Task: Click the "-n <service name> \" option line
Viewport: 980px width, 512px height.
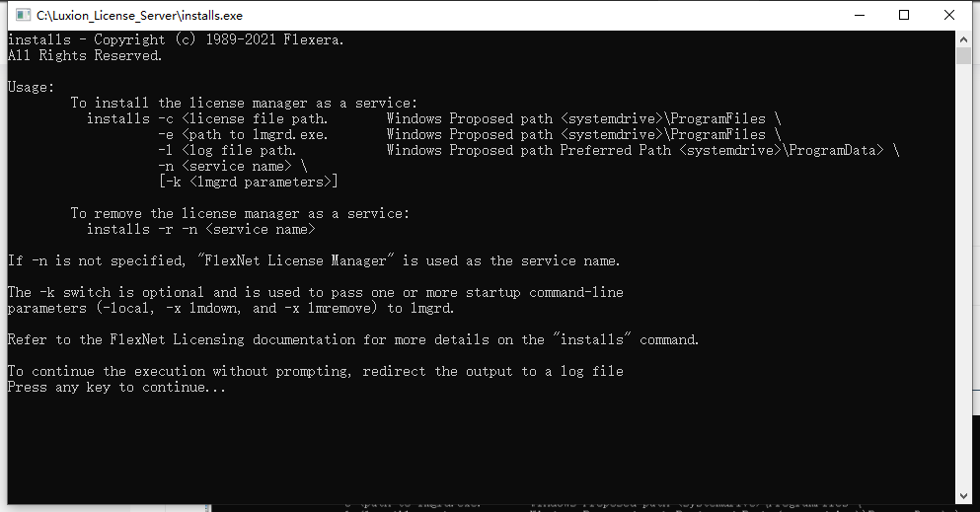Action: click(x=233, y=166)
